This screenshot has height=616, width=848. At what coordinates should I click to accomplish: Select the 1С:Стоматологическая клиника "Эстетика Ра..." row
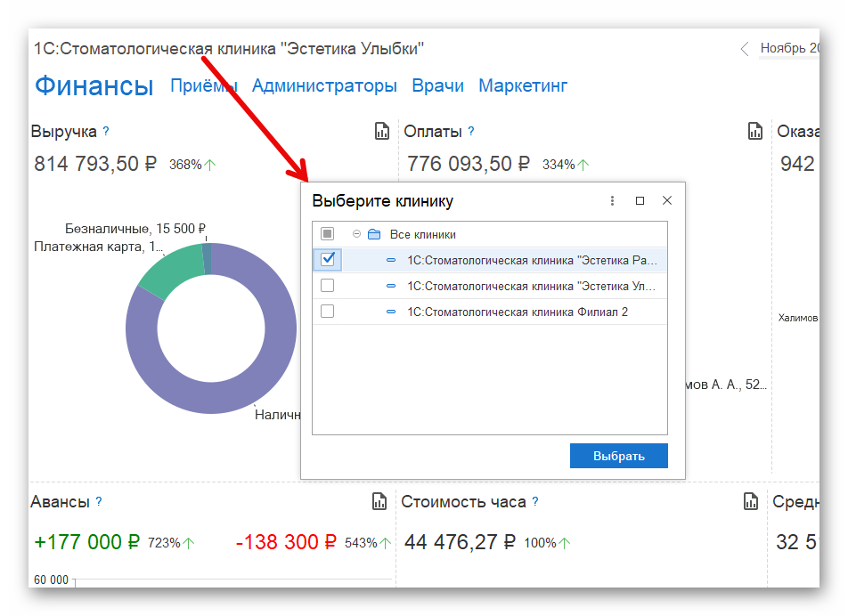point(489,260)
